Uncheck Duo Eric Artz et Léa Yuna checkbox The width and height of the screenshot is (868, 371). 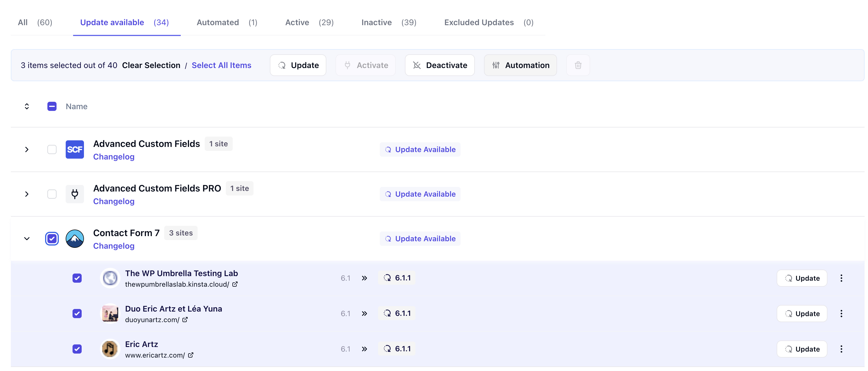tap(77, 314)
